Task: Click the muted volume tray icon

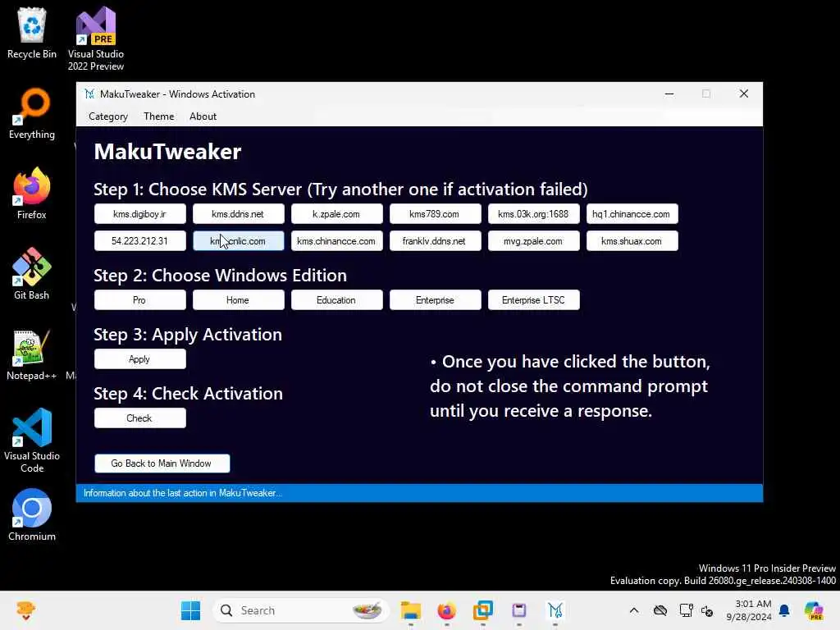Action: (x=707, y=610)
